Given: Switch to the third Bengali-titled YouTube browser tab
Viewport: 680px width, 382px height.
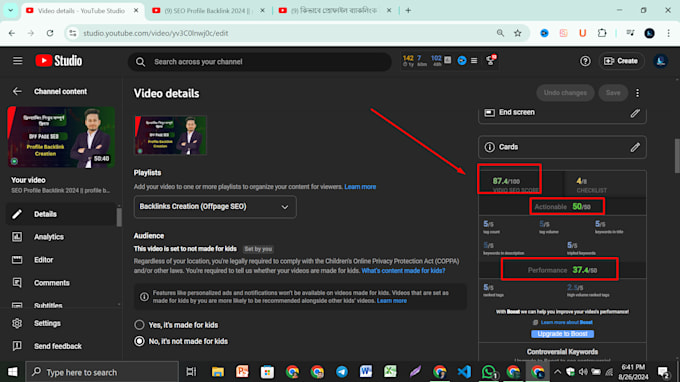Looking at the screenshot, I should 335,10.
